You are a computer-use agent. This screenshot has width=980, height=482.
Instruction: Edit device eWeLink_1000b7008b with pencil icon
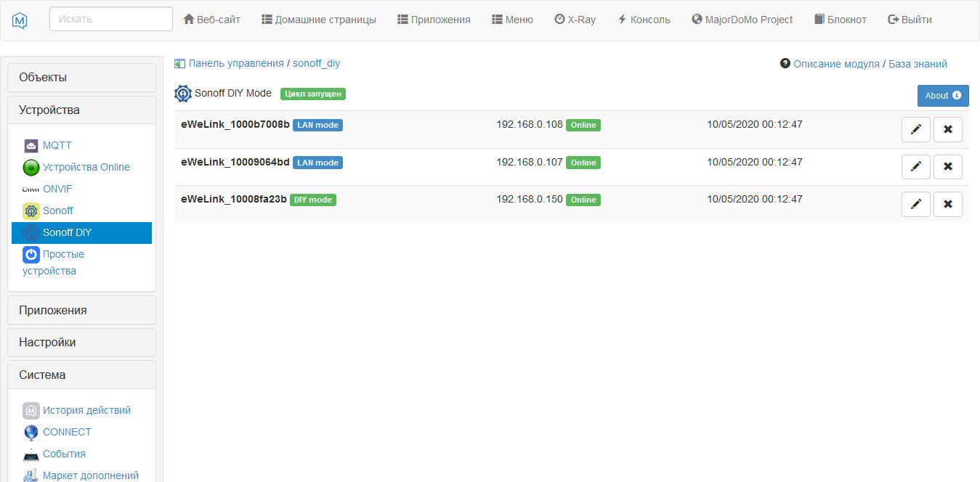pyautogui.click(x=916, y=129)
